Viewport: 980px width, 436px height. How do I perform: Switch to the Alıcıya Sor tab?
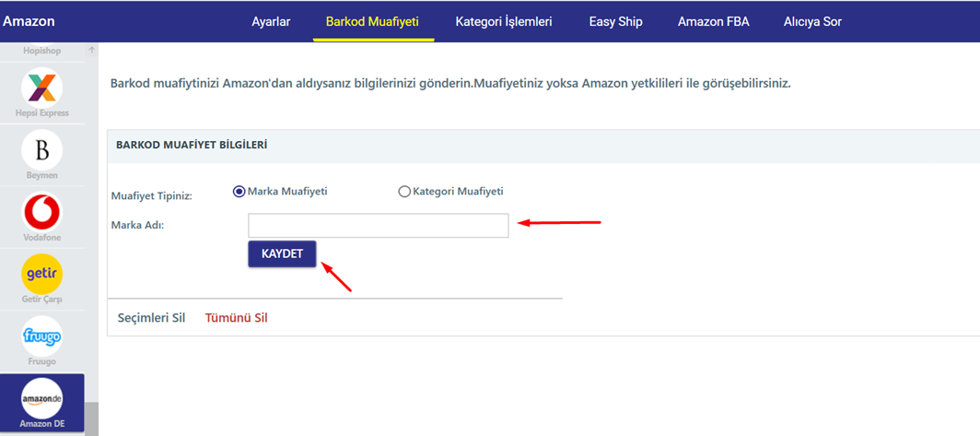click(x=812, y=22)
